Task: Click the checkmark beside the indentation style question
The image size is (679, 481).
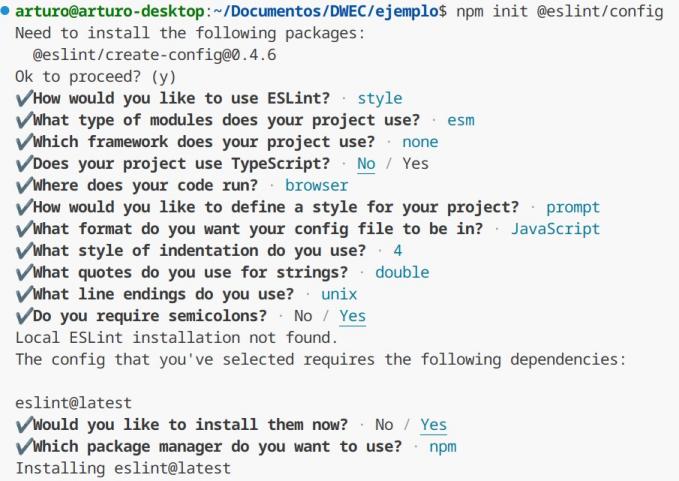Action: [22, 250]
